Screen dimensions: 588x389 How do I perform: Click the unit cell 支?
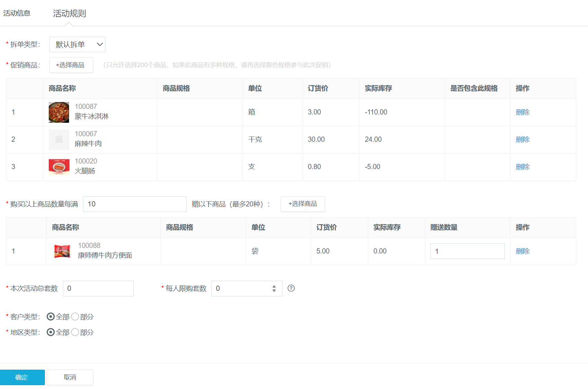point(252,167)
